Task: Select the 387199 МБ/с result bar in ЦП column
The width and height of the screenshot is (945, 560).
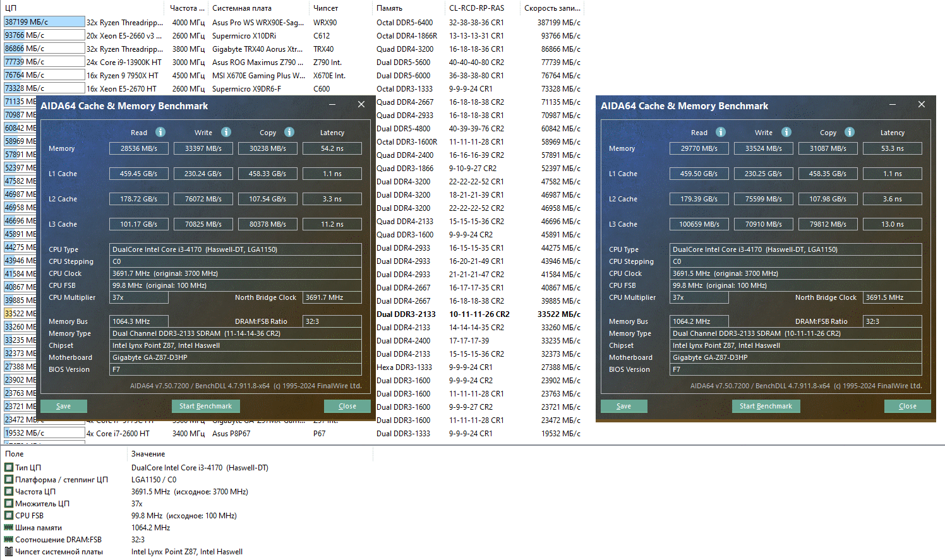Action: (44, 22)
